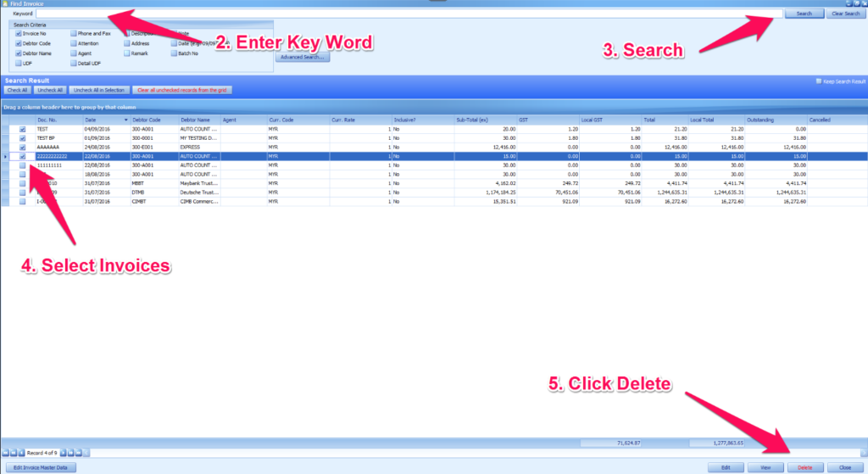This screenshot has height=474, width=868.
Task: Select Maybank Trust debtor name cell
Action: [199, 183]
